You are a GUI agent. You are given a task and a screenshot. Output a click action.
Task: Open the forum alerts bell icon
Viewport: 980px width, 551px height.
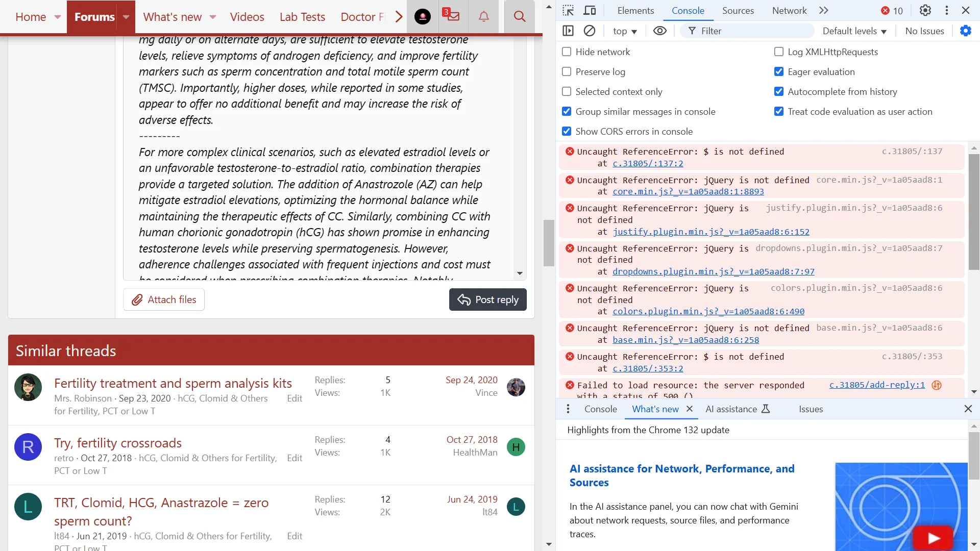click(x=483, y=17)
